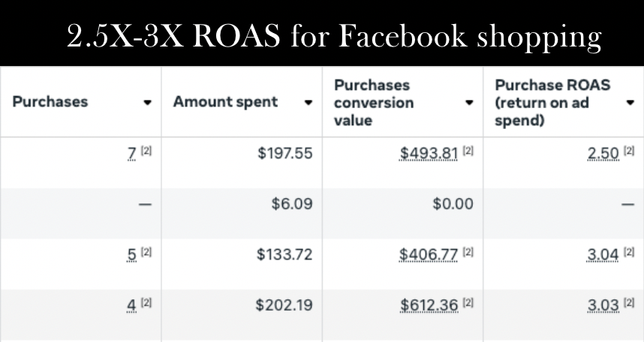
Task: Open the Amount spent column dropdown arrow
Action: tap(308, 103)
